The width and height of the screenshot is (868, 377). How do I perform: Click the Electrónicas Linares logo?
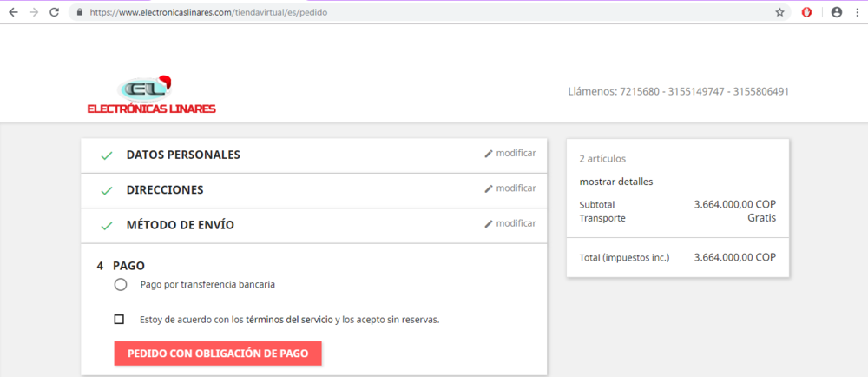point(151,95)
